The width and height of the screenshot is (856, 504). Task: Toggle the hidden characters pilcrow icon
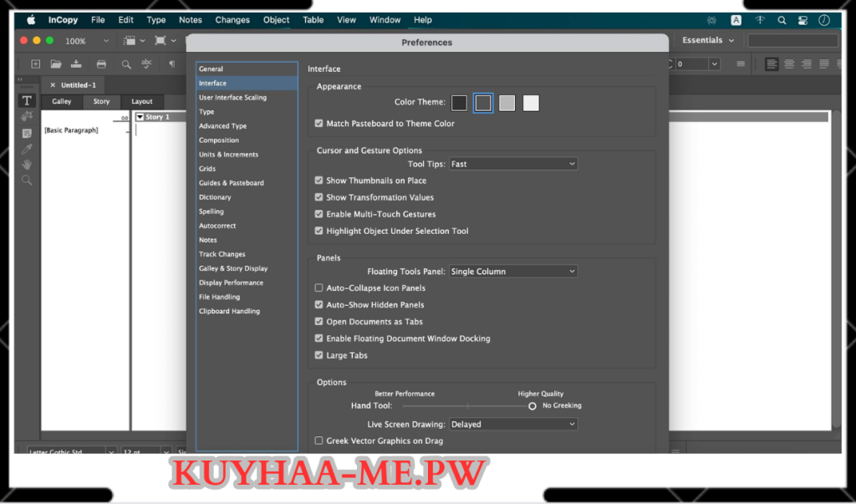pos(172,64)
